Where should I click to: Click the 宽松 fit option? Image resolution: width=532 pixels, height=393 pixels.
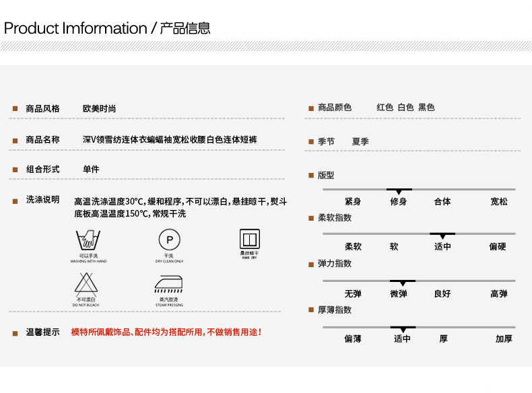click(499, 201)
